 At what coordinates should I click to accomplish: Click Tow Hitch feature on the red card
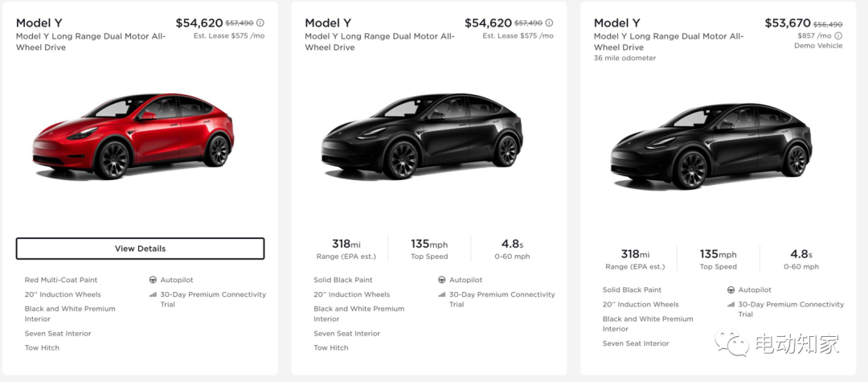click(42, 347)
